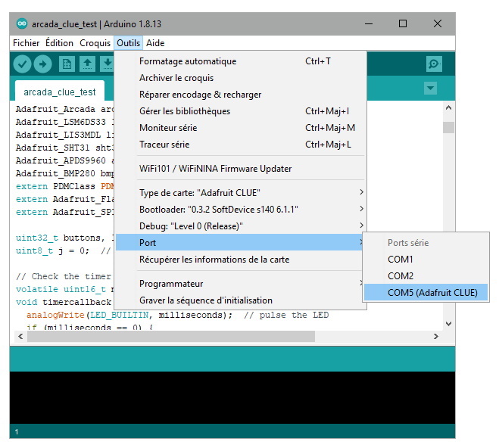The width and height of the screenshot is (499, 448).
Task: Minimize the Arduino window
Action: click(x=369, y=23)
